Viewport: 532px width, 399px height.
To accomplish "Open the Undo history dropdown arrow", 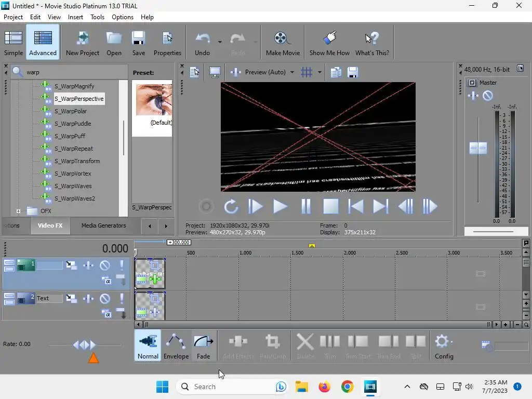I will click(x=220, y=42).
